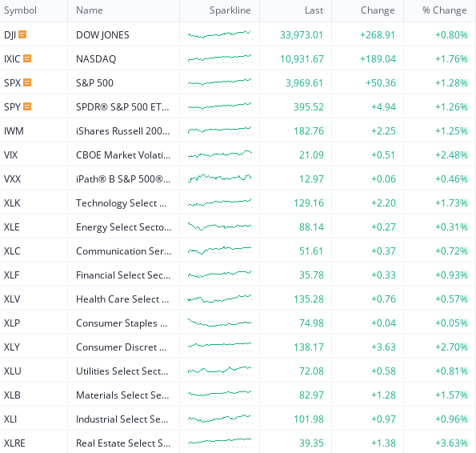
Task: Click the last price 395.52
Action: tap(309, 107)
